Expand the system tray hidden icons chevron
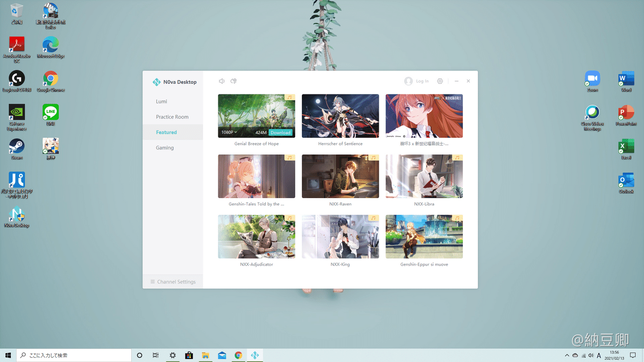Screen dimensions: 644x362 [567, 356]
